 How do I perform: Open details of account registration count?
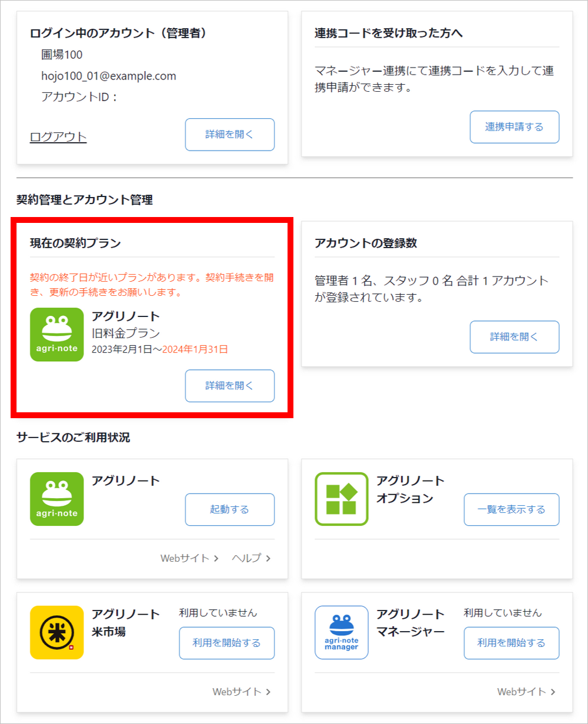(514, 337)
